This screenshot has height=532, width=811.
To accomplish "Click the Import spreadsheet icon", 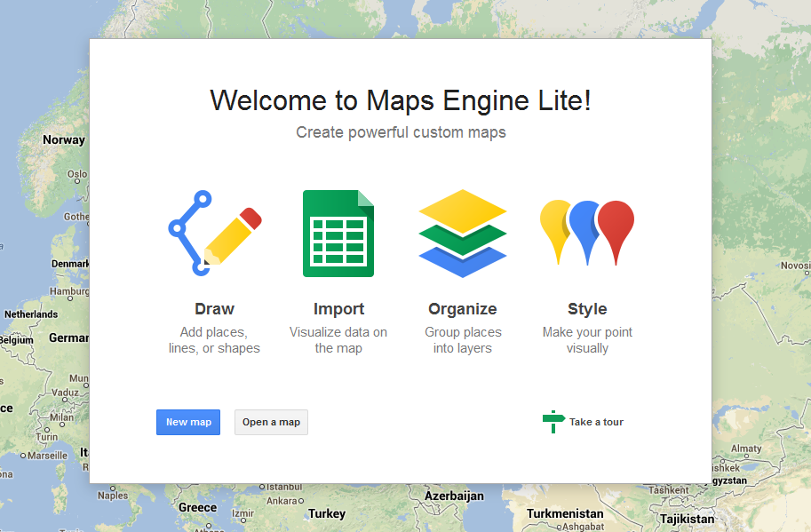I will (338, 234).
